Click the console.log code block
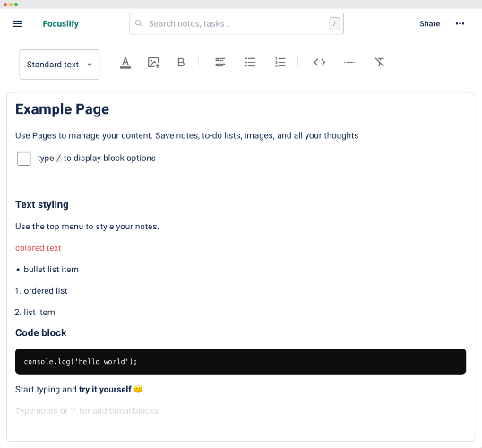Screen dimensions: 482x448 tap(241, 362)
